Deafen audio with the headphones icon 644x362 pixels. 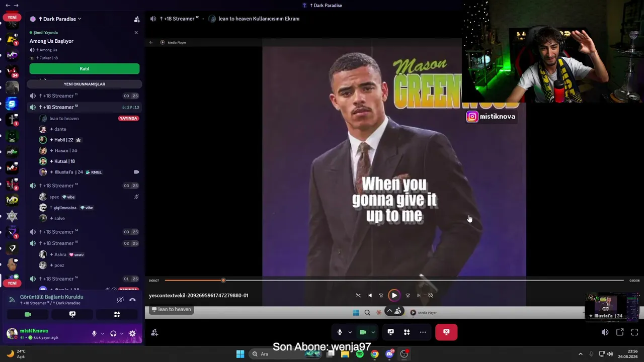(113, 333)
